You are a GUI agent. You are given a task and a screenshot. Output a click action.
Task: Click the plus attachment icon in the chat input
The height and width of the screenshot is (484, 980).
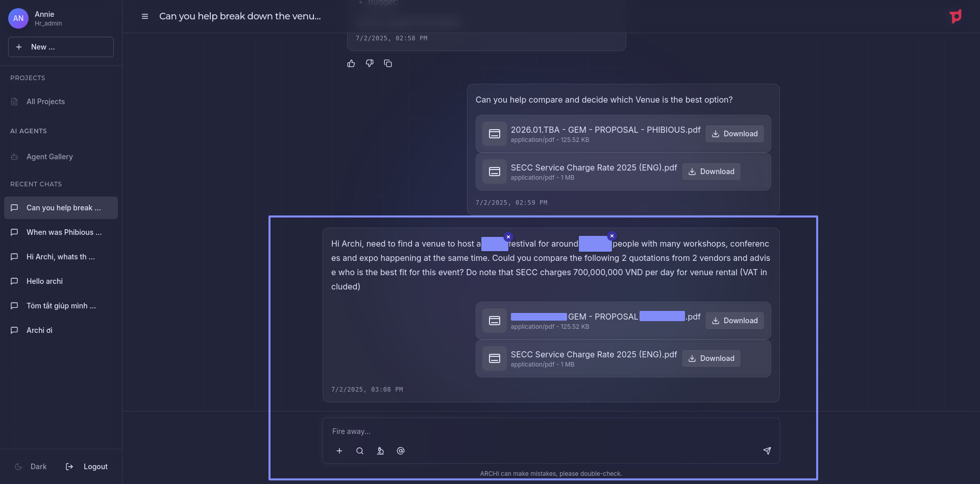click(339, 451)
